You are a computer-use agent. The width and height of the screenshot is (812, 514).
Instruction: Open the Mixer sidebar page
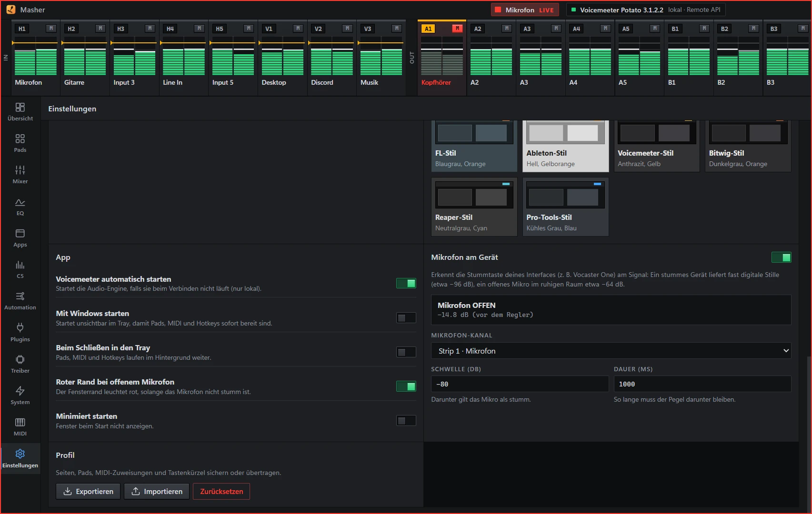[x=20, y=175]
